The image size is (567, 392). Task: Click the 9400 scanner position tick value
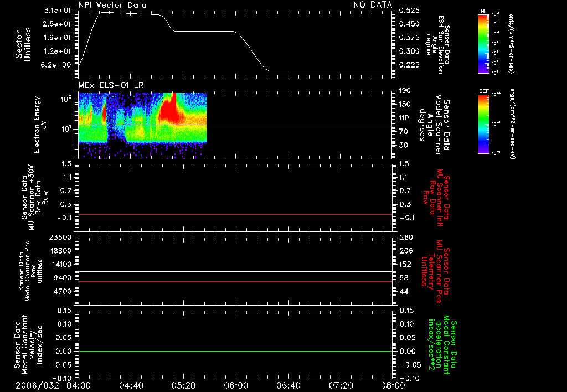63,278
